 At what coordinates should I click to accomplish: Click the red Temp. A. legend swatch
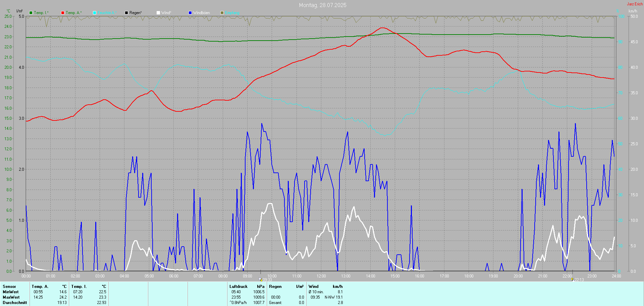tap(63, 13)
